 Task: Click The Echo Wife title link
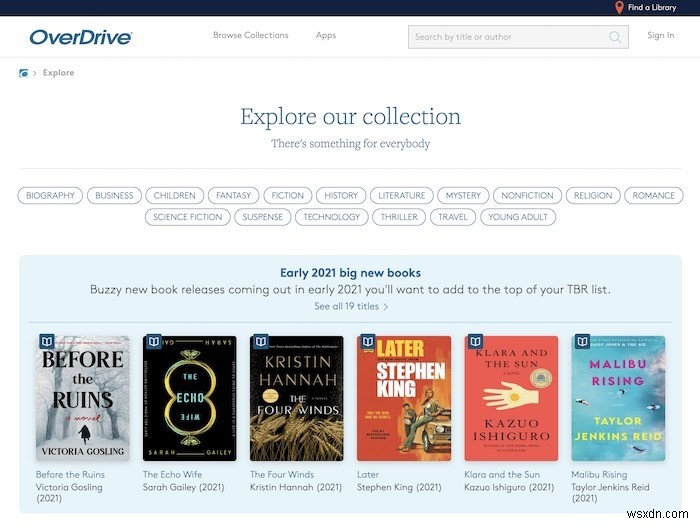click(172, 474)
